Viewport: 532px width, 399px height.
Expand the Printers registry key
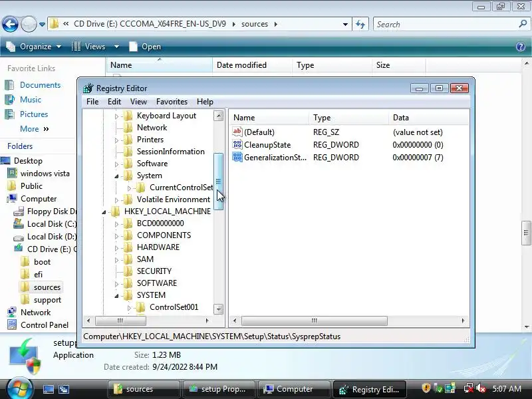tap(116, 140)
